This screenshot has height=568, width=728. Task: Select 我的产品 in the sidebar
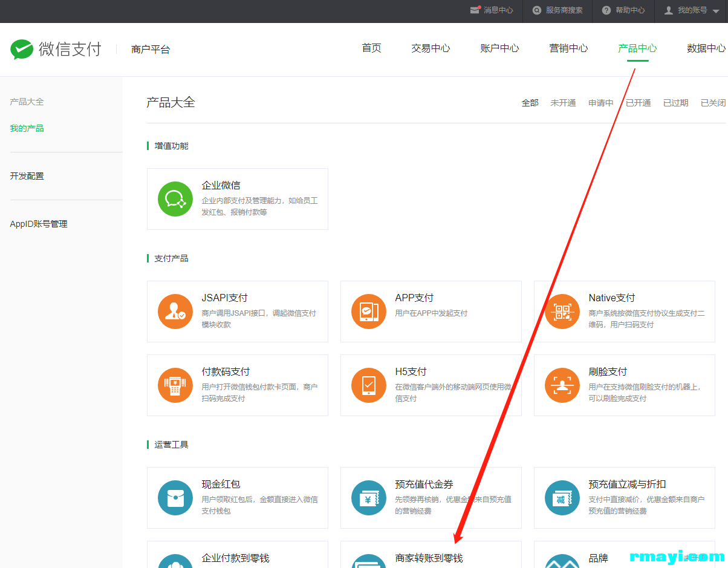coord(27,128)
